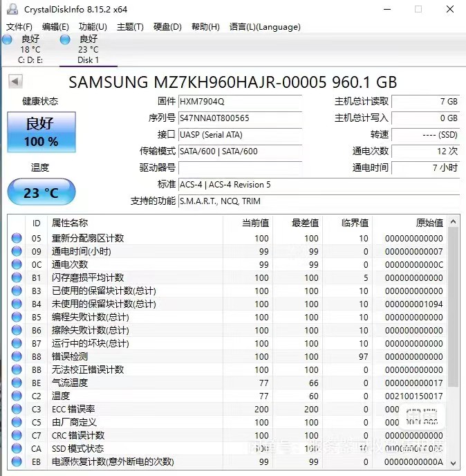Click the features field S.M.A.R.T., NCQ, TRIM
466x476 pixels.
pyautogui.click(x=319, y=201)
